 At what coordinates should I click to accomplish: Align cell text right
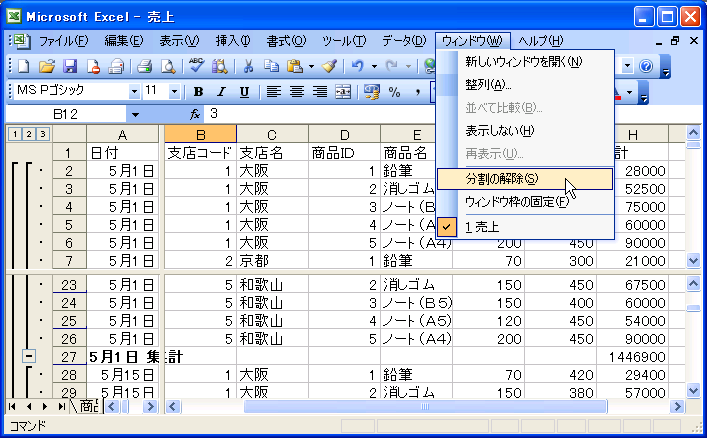320,92
